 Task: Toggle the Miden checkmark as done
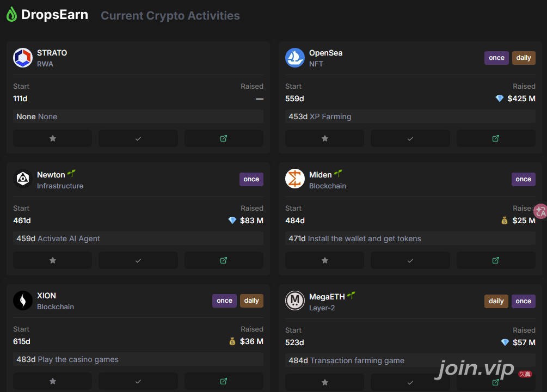410,260
